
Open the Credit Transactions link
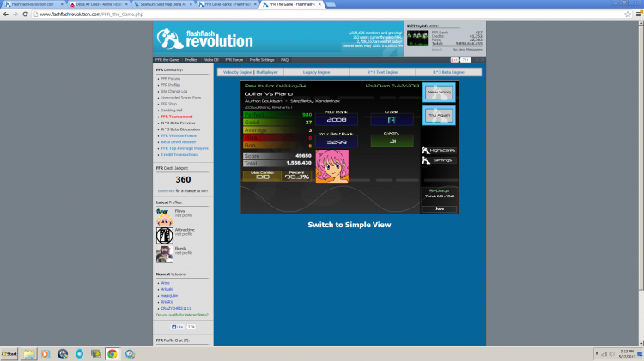tap(179, 155)
